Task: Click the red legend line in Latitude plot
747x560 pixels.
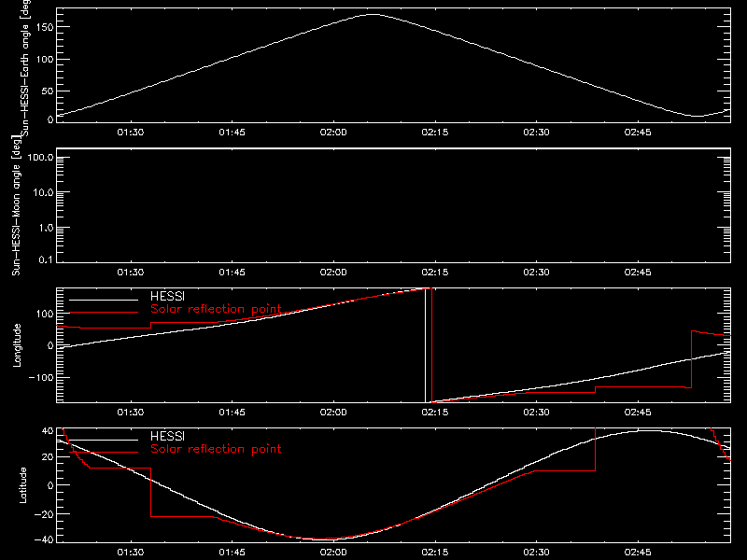Action: click(x=104, y=452)
